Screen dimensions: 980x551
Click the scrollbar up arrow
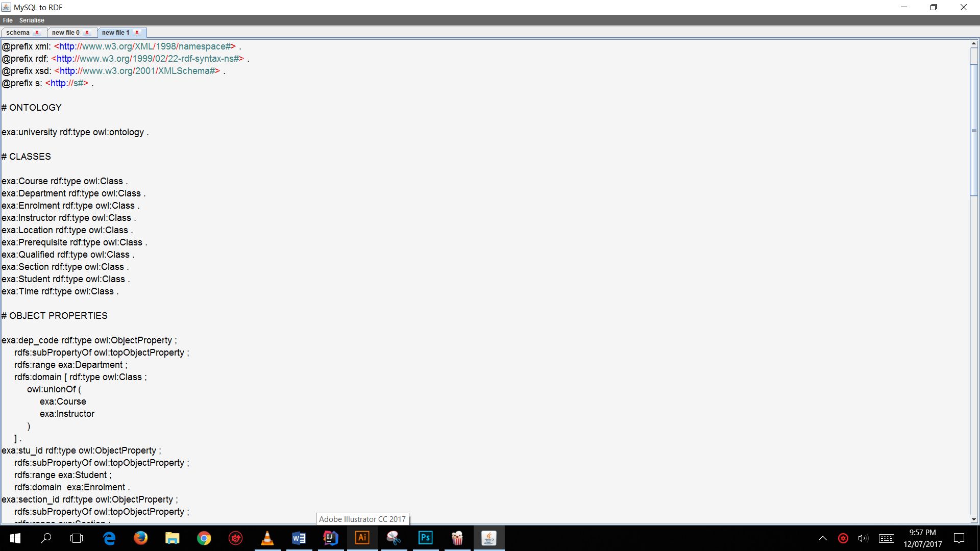(973, 44)
